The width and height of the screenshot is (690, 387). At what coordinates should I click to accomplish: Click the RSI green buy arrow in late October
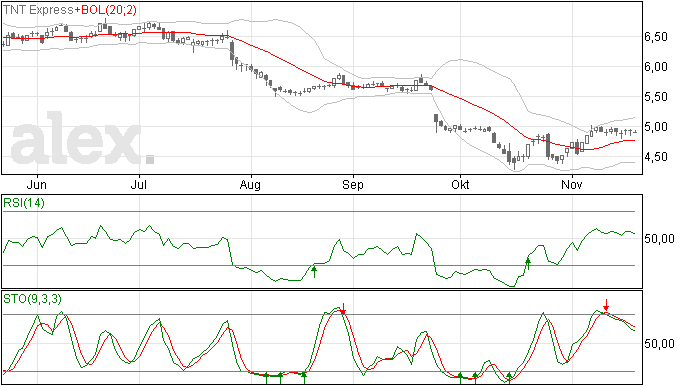tap(528, 264)
